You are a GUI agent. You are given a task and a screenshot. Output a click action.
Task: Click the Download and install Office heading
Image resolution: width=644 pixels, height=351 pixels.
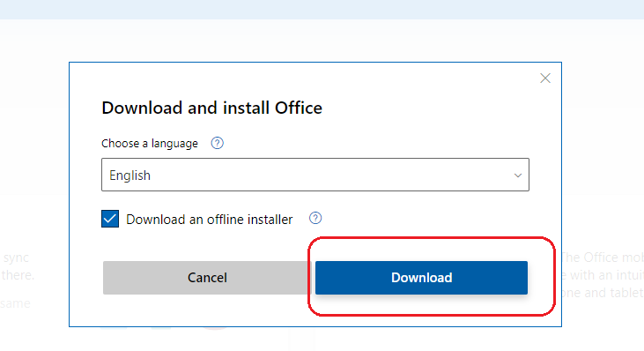click(212, 108)
